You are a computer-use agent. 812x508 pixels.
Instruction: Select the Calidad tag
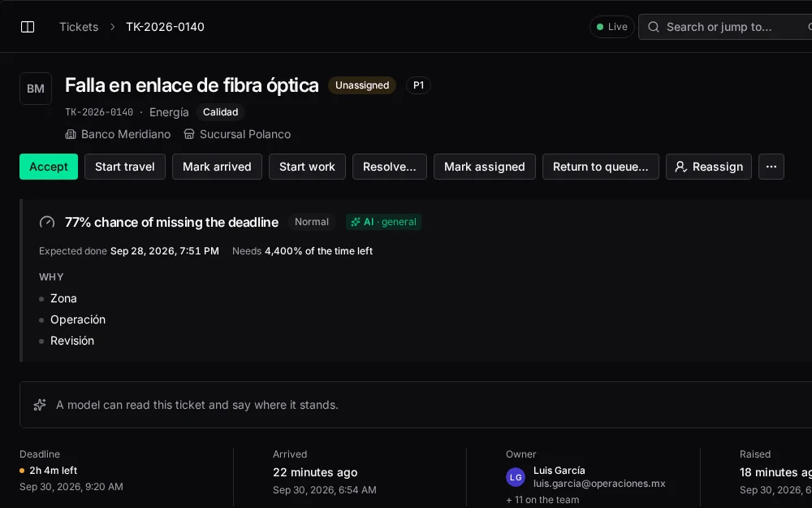pos(221,112)
